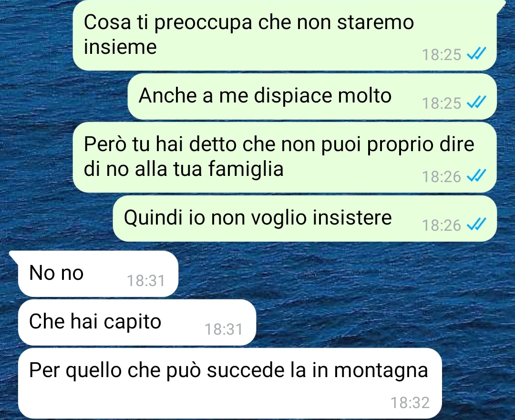This screenshot has width=515, height=420.
Task: Click read checkmarks beside 'Anche a me dispiace molto'
Action: click(476, 102)
